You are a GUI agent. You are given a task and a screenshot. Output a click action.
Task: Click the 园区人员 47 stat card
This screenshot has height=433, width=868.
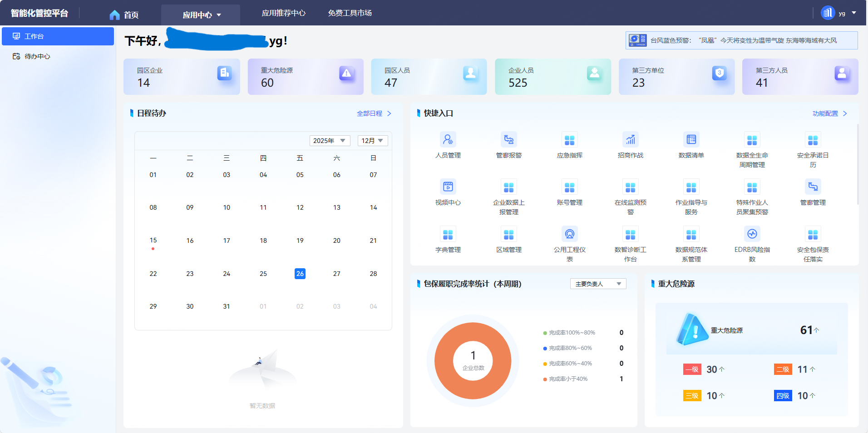pyautogui.click(x=429, y=77)
